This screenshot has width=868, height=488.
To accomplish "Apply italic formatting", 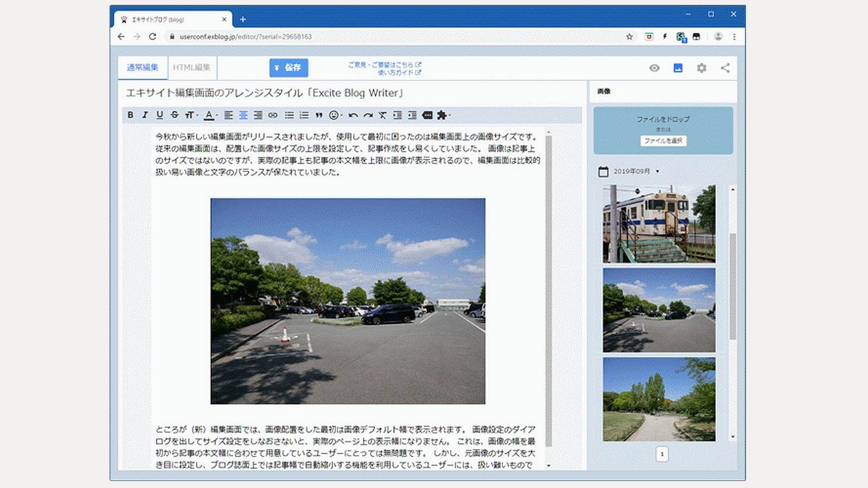I will tap(145, 115).
